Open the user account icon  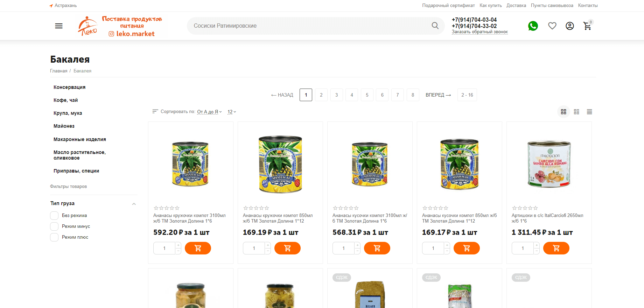pos(570,26)
